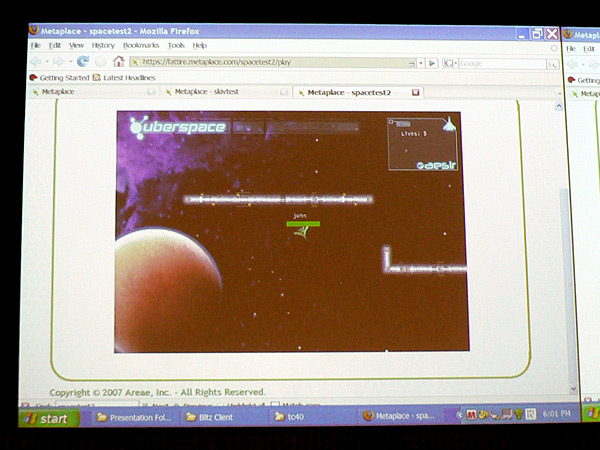This screenshot has width=600, height=450.
Task: Go to the Home page icon
Action: (x=119, y=61)
